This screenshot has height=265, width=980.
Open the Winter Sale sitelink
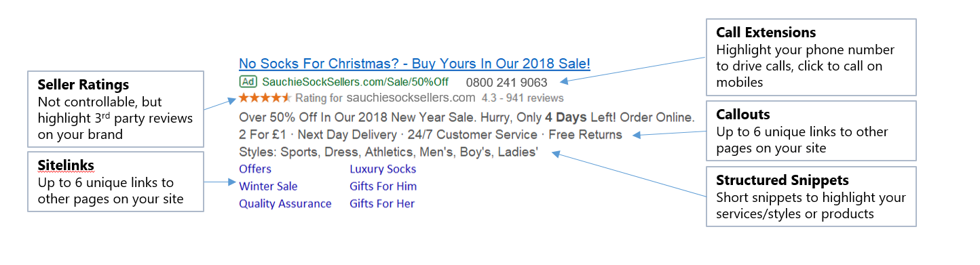(x=268, y=186)
